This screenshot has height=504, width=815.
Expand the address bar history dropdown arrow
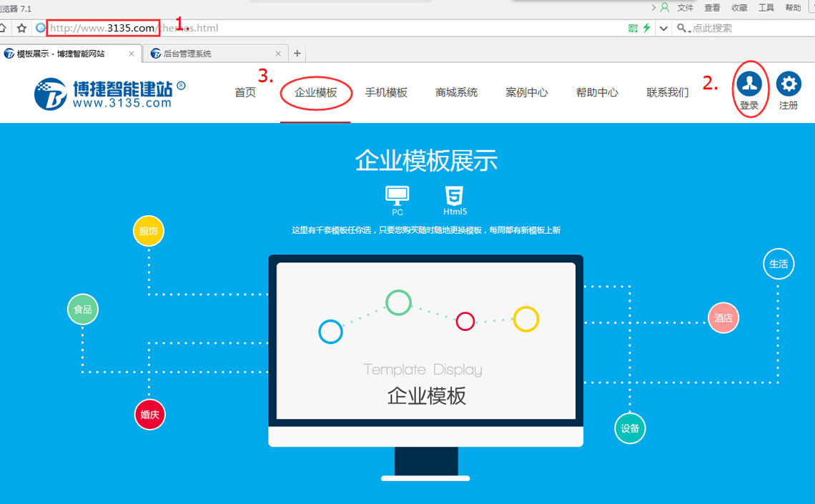663,29
